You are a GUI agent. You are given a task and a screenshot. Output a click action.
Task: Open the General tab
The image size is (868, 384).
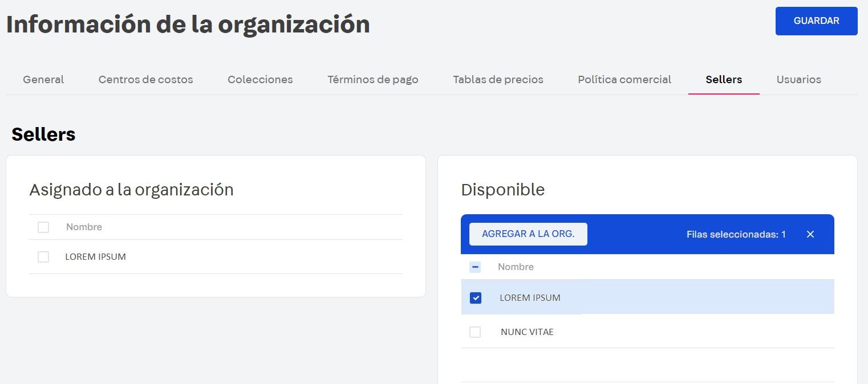click(x=43, y=79)
